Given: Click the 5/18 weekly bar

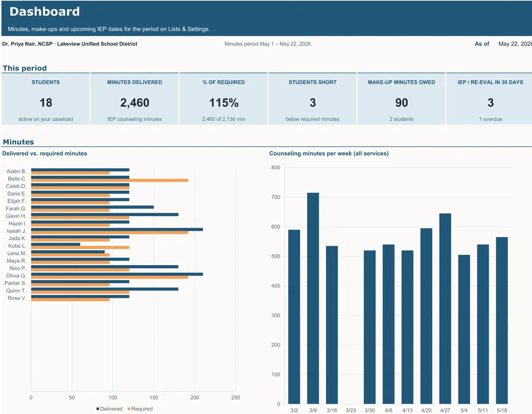Looking at the screenshot, I should 502,320.
